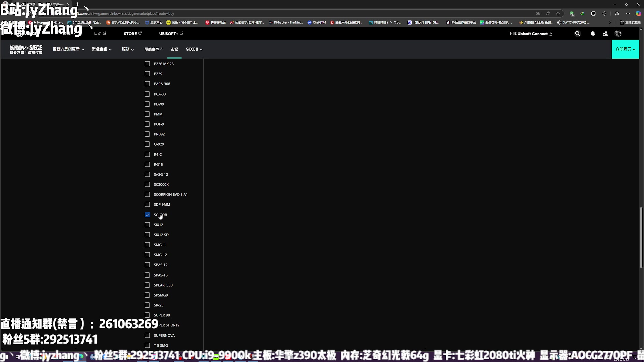The width and height of the screenshot is (644, 362).
Task: Check the T-5 SMG checkbox
Action: [x=147, y=345]
